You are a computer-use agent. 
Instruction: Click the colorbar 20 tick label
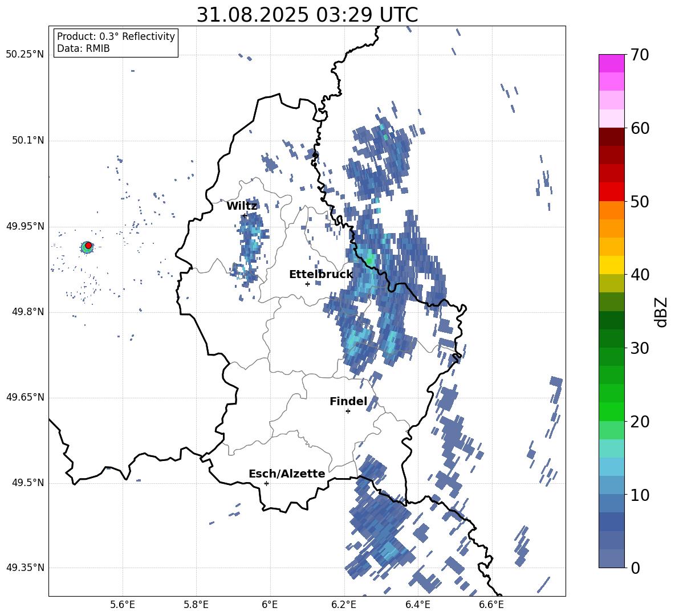point(640,421)
